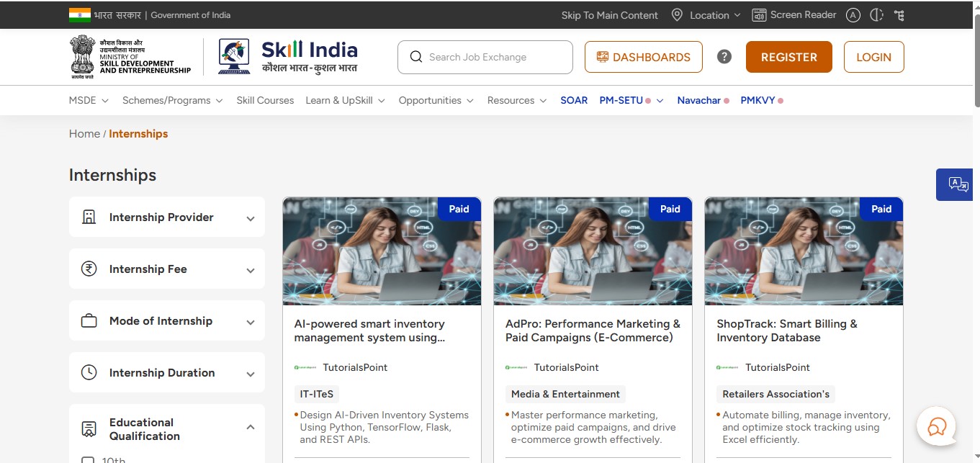The height and width of the screenshot is (463, 980).
Task: Click the ShopTrack card thumbnail image
Action: 804,251
